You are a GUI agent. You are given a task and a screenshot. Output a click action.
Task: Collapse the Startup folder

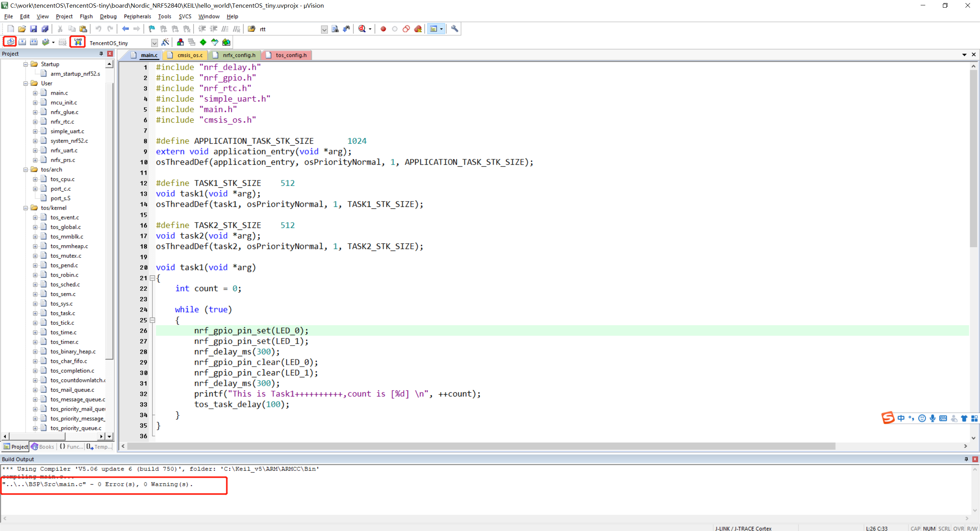(26, 64)
